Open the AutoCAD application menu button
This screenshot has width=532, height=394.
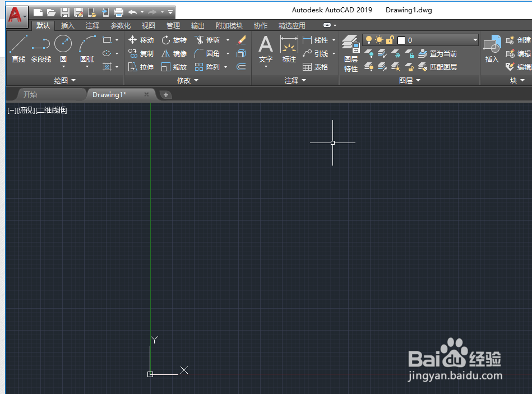tap(17, 16)
